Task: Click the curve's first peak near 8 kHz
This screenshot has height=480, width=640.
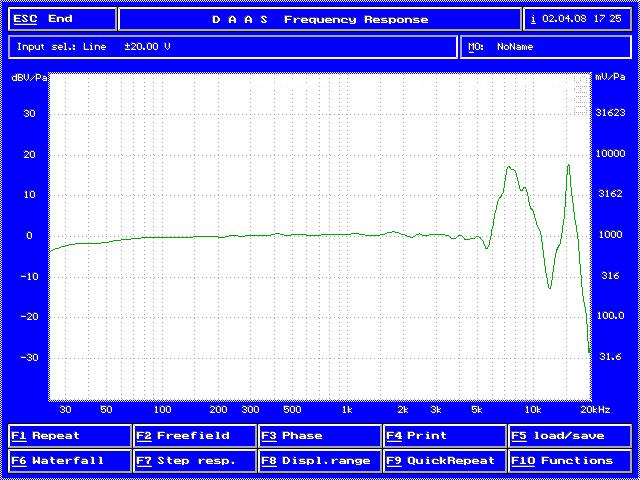Action: pyautogui.click(x=509, y=167)
